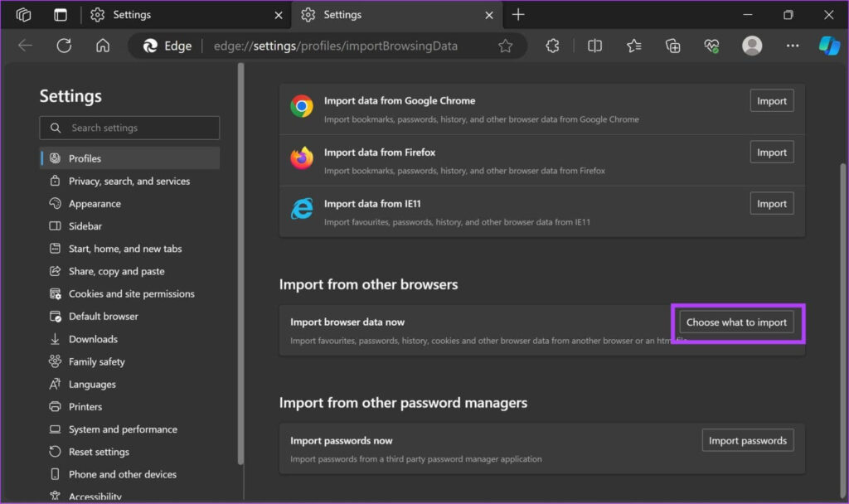This screenshot has width=849, height=504.
Task: Click the Copilot icon in the toolbar
Action: tap(829, 46)
